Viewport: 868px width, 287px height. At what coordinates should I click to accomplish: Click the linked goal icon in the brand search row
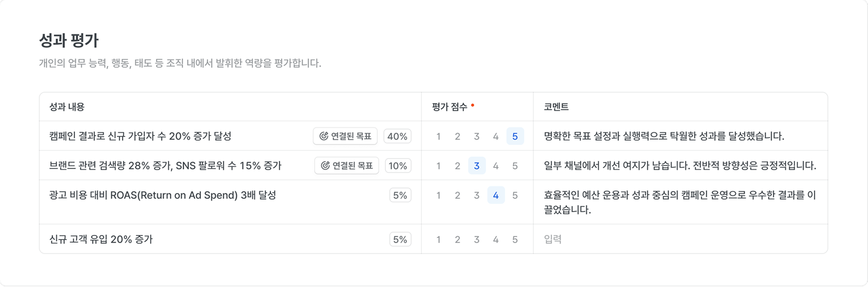click(x=325, y=166)
